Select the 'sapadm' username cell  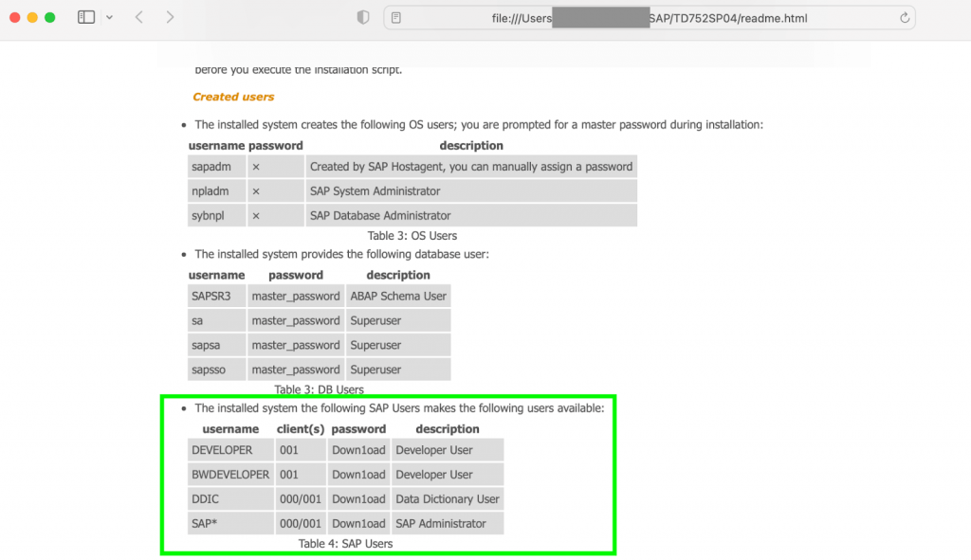[217, 167]
